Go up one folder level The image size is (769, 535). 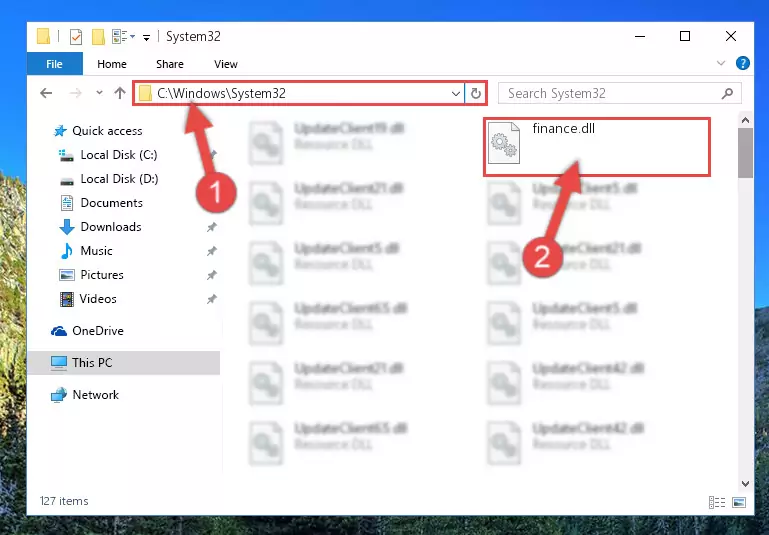tap(120, 93)
